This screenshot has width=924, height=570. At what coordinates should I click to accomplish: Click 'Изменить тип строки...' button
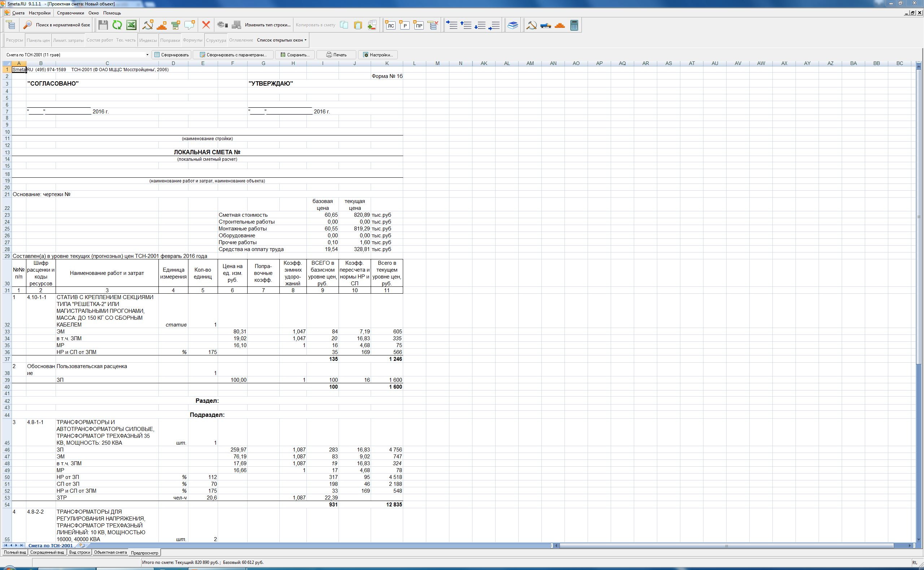tap(268, 25)
